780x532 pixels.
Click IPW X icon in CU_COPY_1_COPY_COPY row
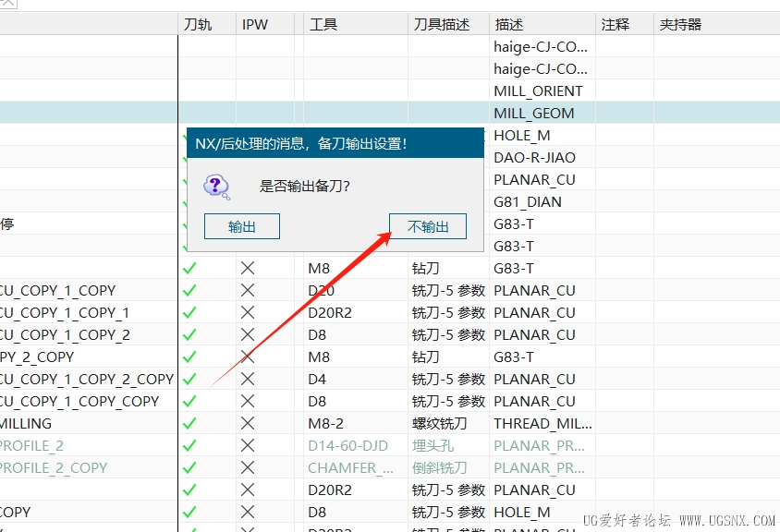click(248, 401)
